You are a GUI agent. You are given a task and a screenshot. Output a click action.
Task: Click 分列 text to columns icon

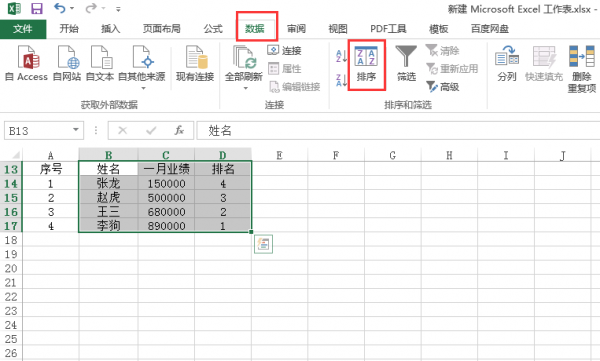click(507, 63)
